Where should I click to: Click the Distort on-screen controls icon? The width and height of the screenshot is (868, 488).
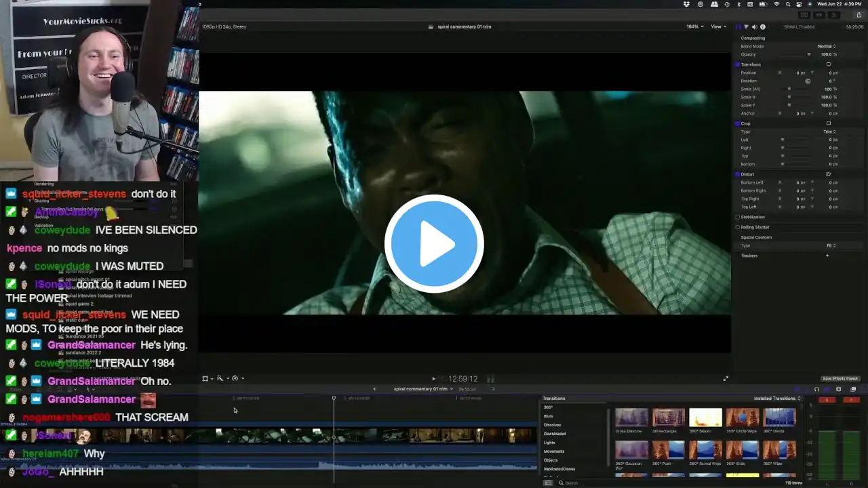click(829, 174)
